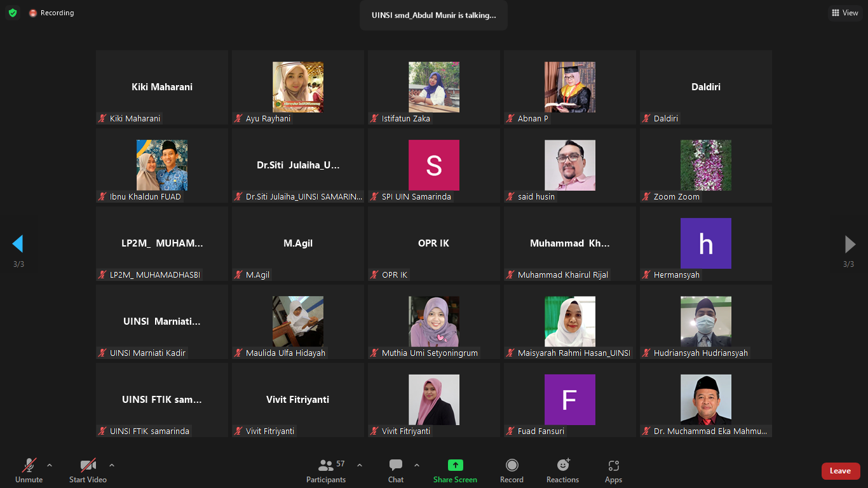Open the View layout menu
Image resolution: width=868 pixels, height=488 pixels.
(x=845, y=13)
